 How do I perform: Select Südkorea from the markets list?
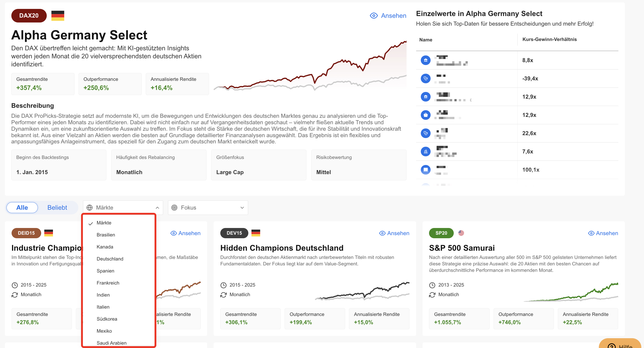[119, 319]
